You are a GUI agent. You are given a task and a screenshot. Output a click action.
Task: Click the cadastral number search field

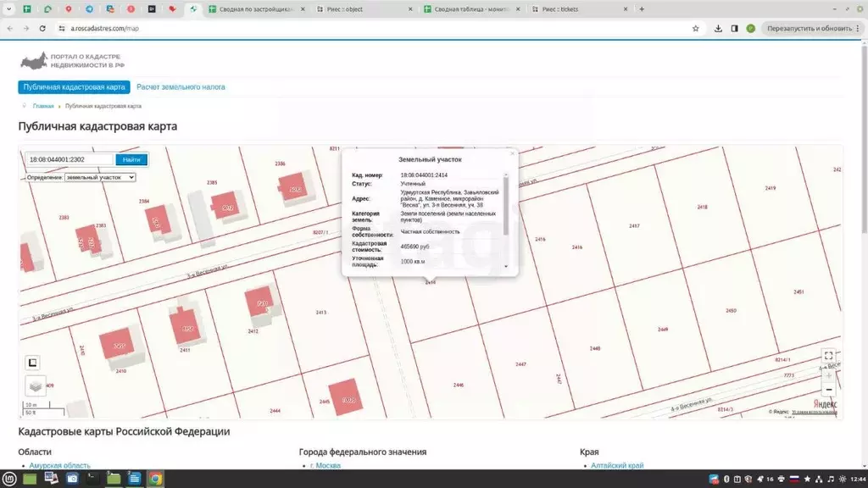click(x=70, y=159)
